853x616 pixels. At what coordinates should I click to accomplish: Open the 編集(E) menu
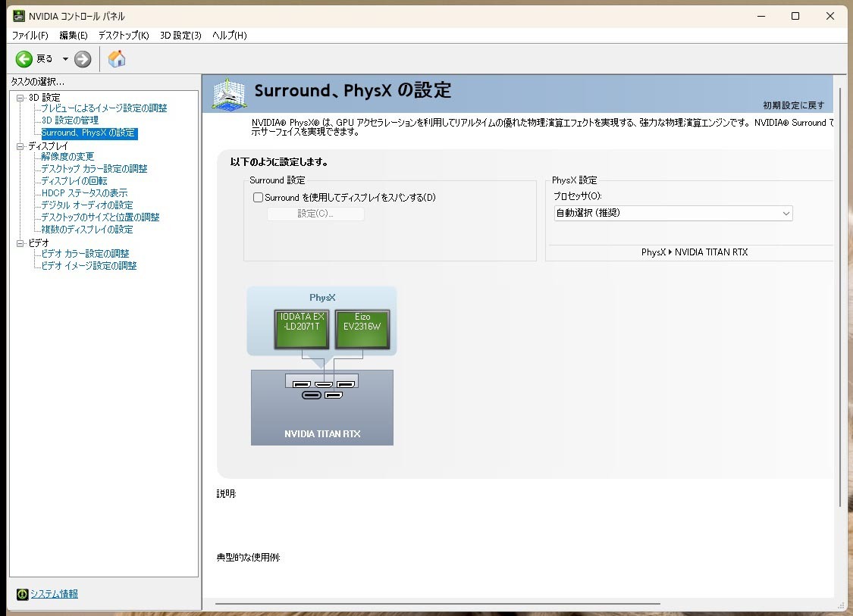coord(74,36)
